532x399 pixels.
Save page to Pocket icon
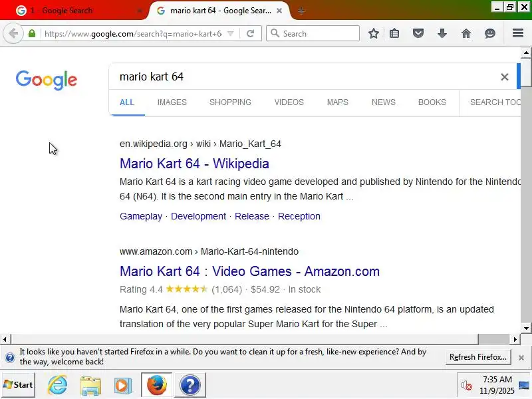click(x=418, y=34)
